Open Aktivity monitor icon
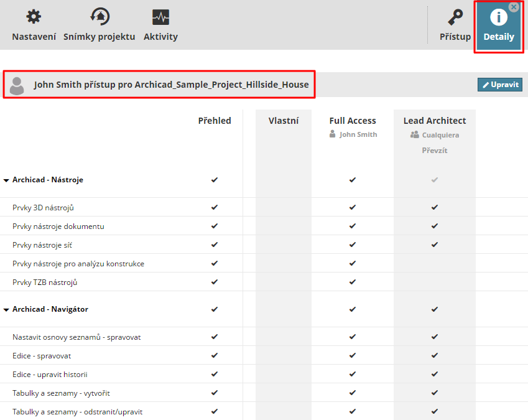528x420 pixels. point(160,17)
